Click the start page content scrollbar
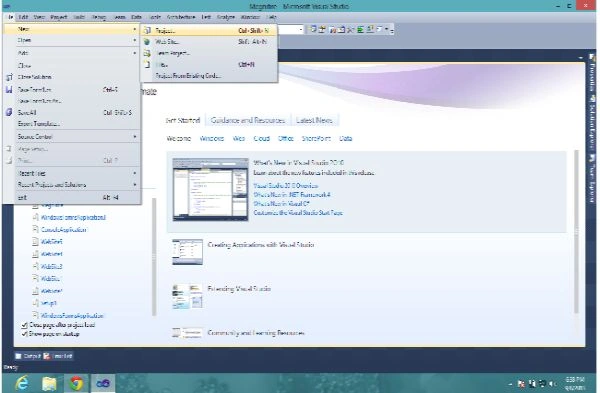 point(577,232)
